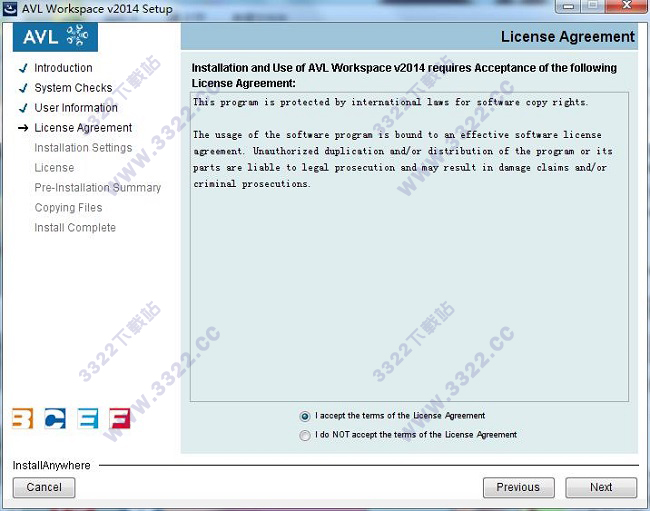
Task: Click the Next button
Action: [x=601, y=487]
